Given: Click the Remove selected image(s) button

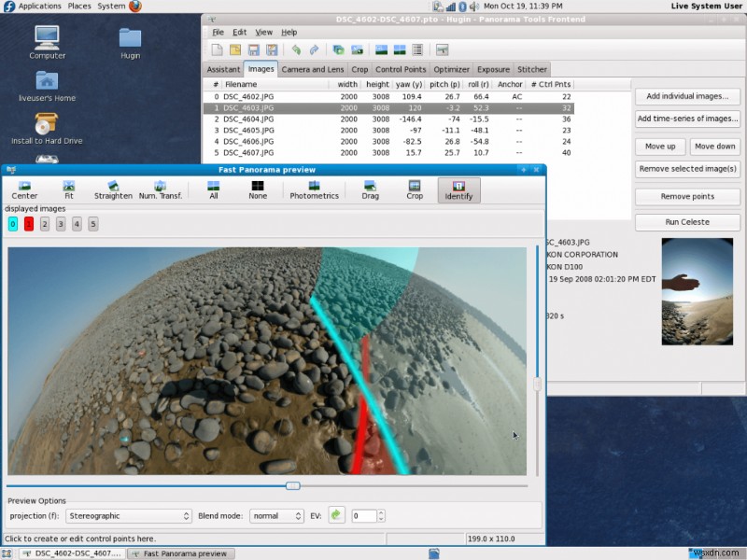Looking at the screenshot, I should 686,169.
